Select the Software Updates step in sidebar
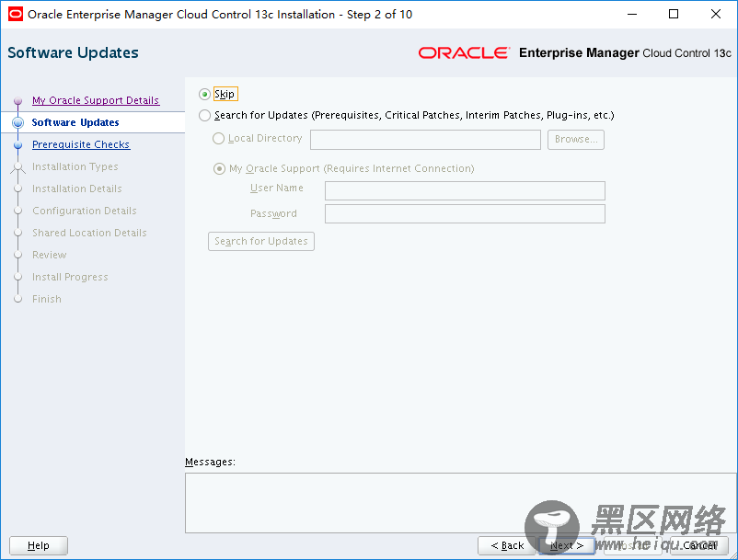Viewport: 738px width, 560px height. pyautogui.click(x=75, y=122)
